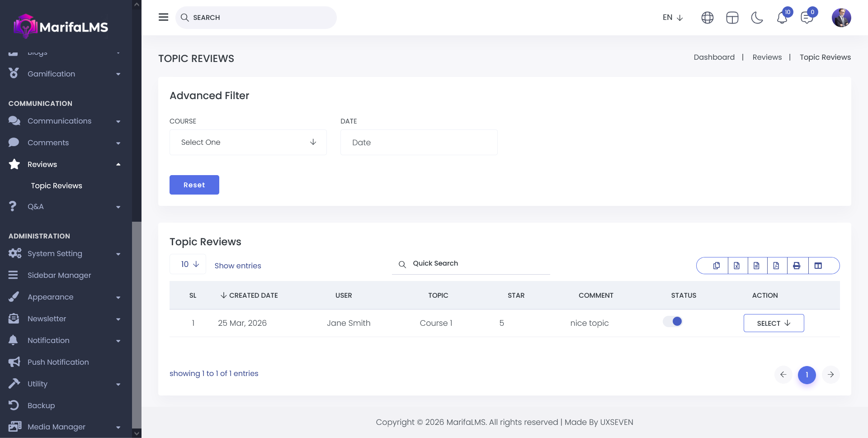Export table as PDF
The image size is (868, 438).
click(x=776, y=266)
